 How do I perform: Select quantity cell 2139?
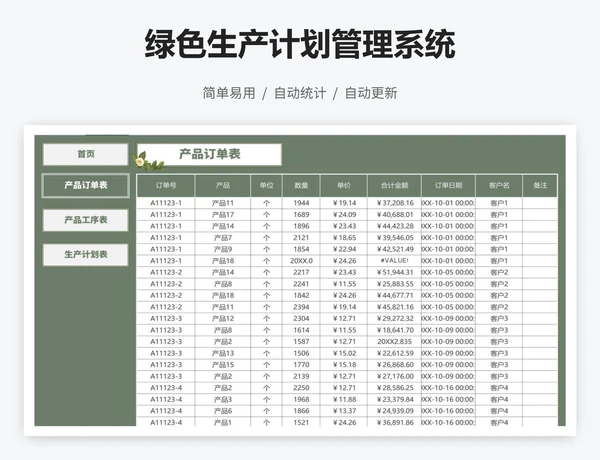(x=301, y=376)
